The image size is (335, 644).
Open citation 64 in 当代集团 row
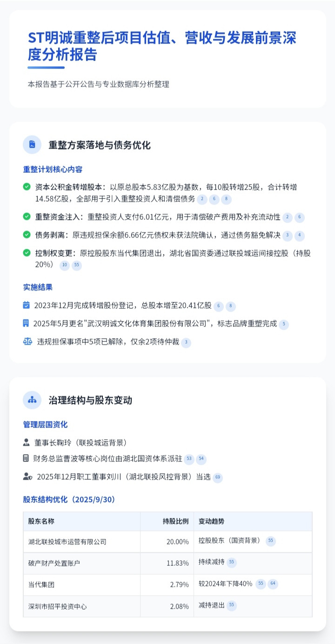tap(273, 584)
